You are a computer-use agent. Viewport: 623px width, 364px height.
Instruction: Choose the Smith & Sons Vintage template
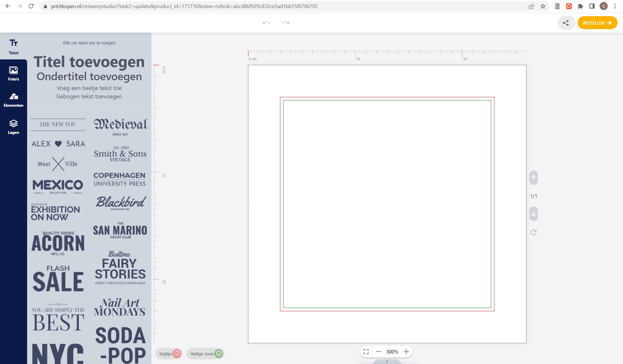120,154
